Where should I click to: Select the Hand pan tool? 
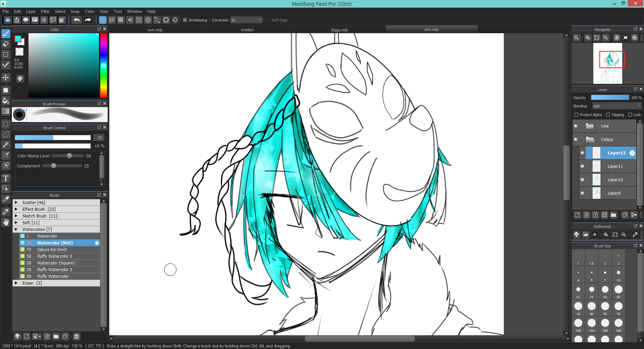click(6, 222)
